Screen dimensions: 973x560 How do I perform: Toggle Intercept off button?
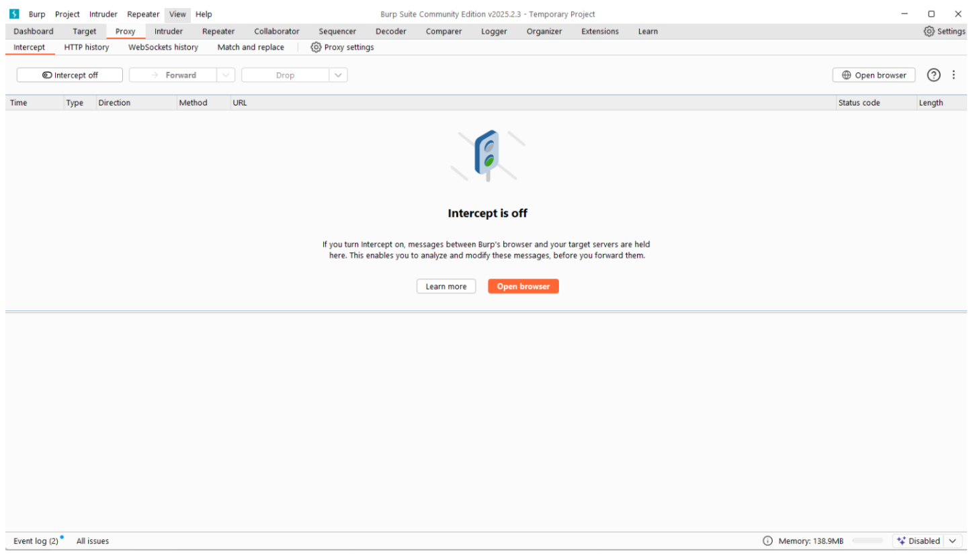(x=70, y=75)
